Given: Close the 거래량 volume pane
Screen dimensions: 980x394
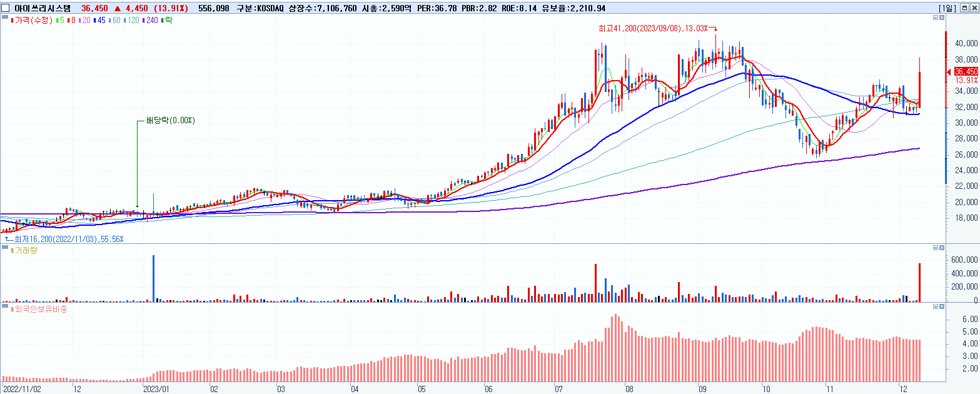Looking at the screenshot, I should (942, 248).
